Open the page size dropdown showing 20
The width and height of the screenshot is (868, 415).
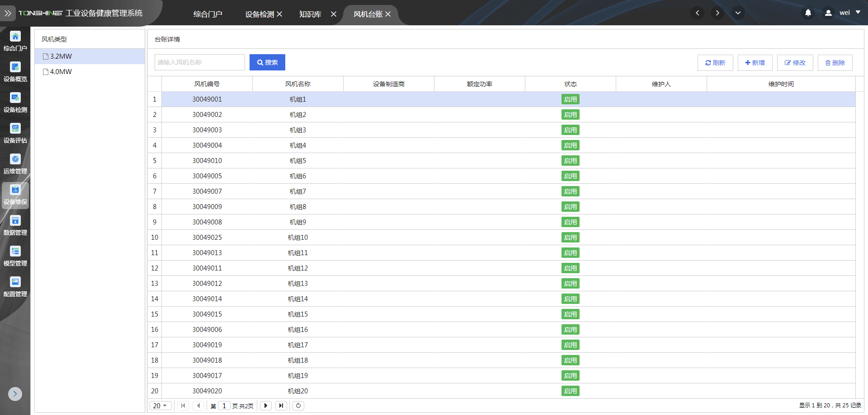[160, 406]
